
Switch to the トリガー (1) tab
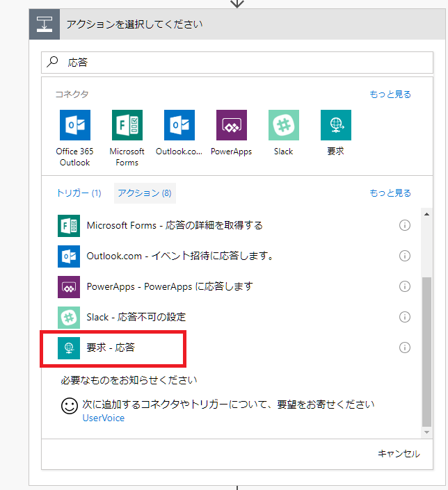coord(79,193)
